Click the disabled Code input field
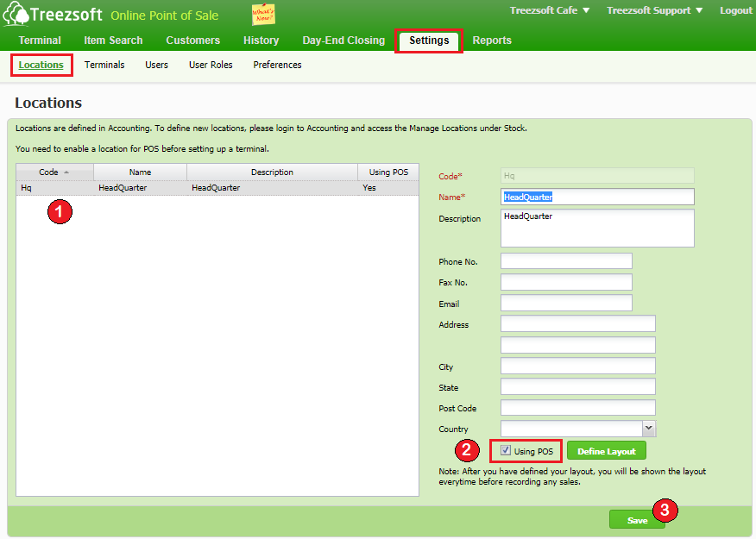Image resolution: width=756 pixels, height=539 pixels. (x=597, y=176)
